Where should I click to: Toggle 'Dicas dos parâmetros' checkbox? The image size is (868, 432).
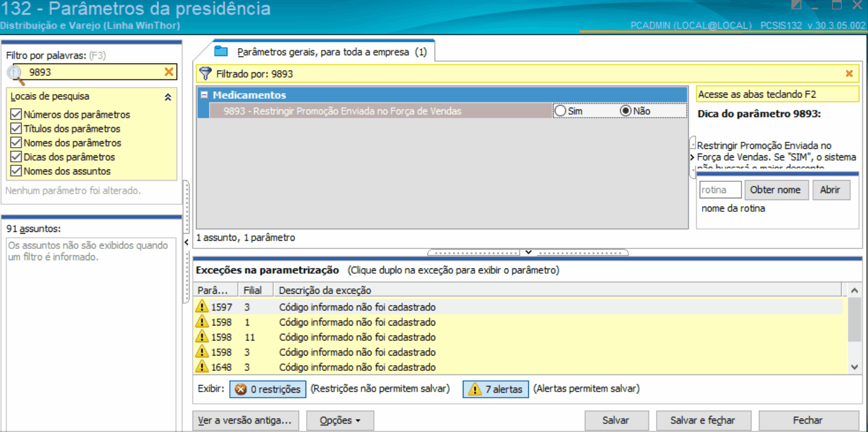point(16,157)
